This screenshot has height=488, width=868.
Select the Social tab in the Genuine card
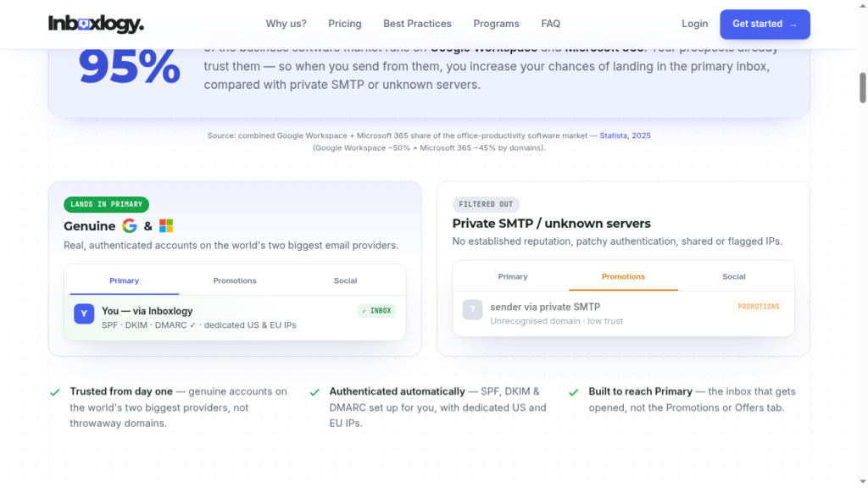pyautogui.click(x=346, y=280)
